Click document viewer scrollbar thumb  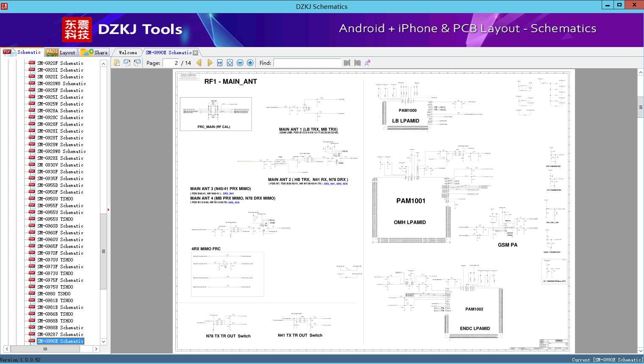pos(641,108)
